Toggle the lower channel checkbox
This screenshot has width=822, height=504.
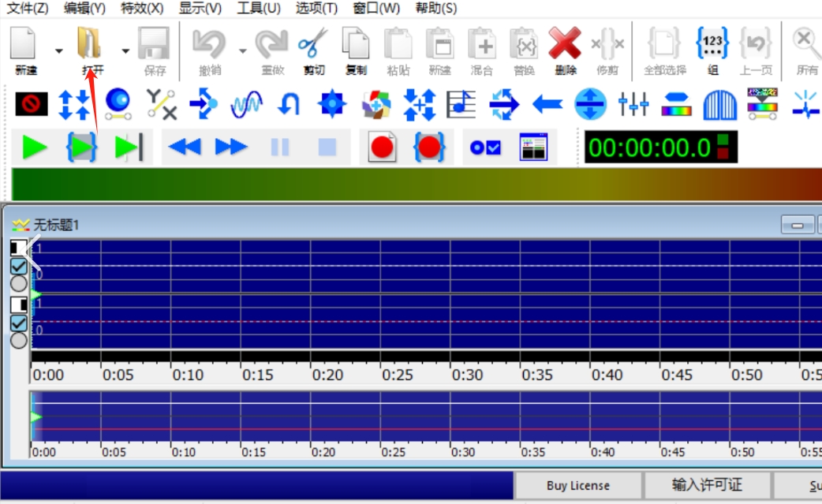click(19, 323)
